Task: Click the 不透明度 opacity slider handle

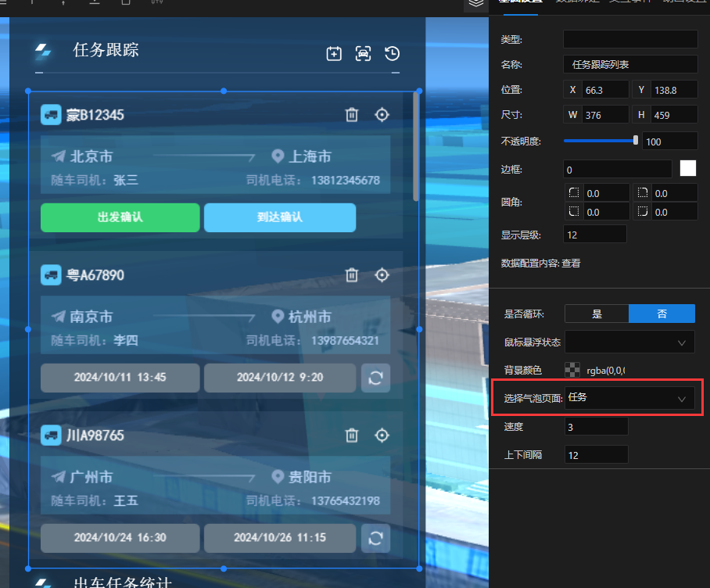Action: [x=636, y=141]
